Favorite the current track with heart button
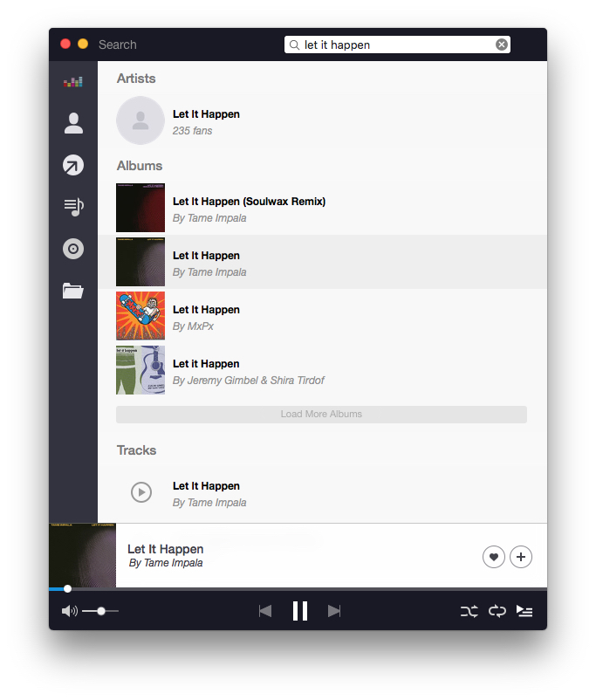 point(493,557)
